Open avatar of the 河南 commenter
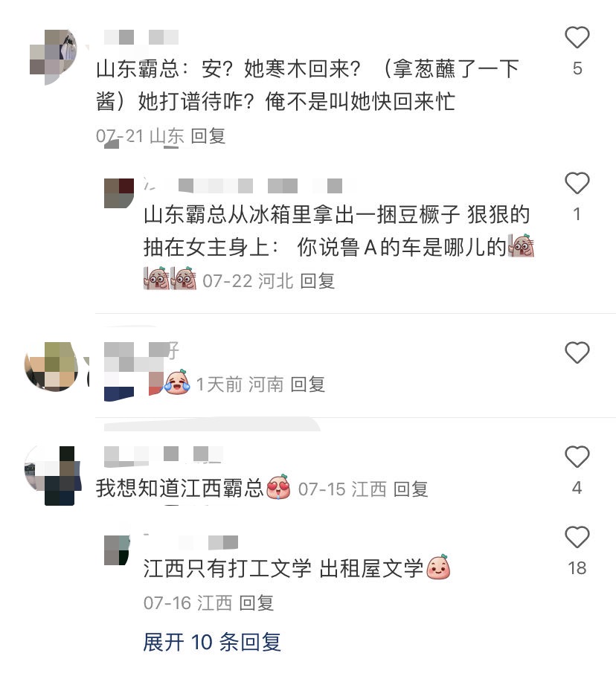616x679 pixels. click(52, 367)
